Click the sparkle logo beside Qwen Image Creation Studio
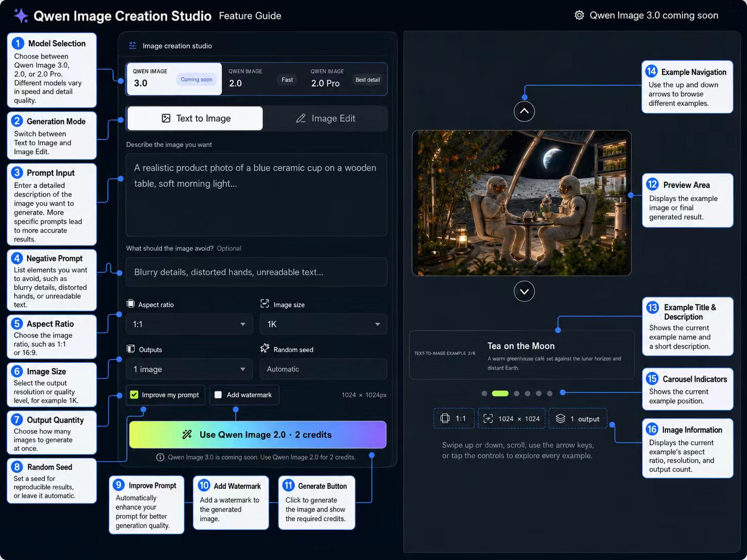 point(21,15)
